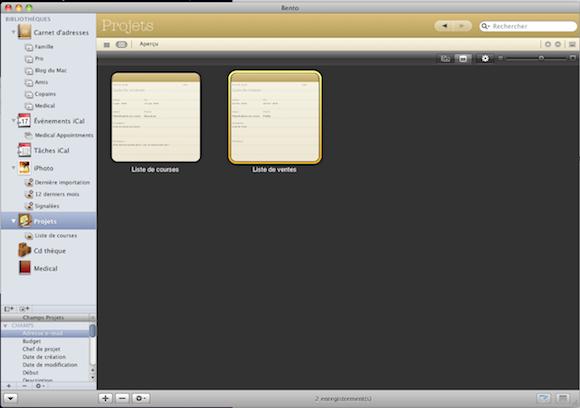Select the Amis group
Image resolution: width=580 pixels, height=408 pixels.
(x=37, y=82)
